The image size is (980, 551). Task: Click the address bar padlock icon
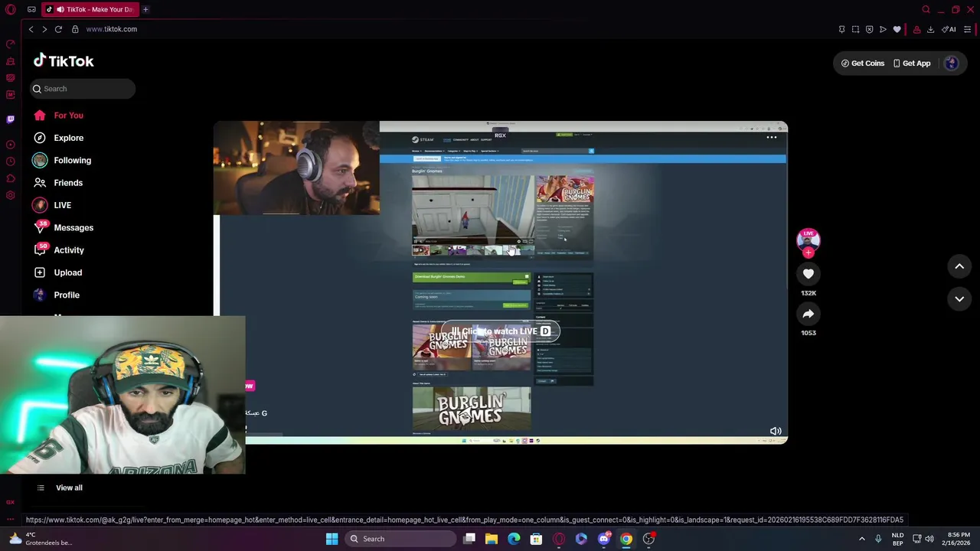coord(75,29)
